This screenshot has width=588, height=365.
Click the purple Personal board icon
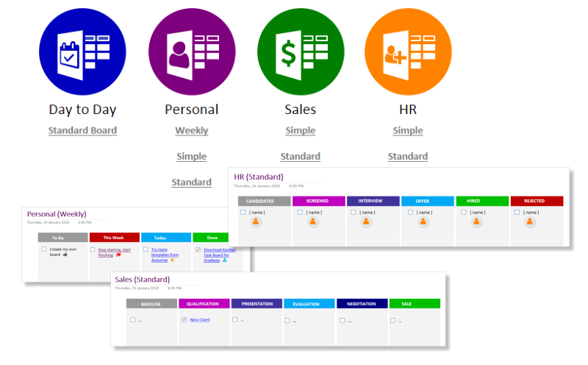pyautogui.click(x=192, y=52)
